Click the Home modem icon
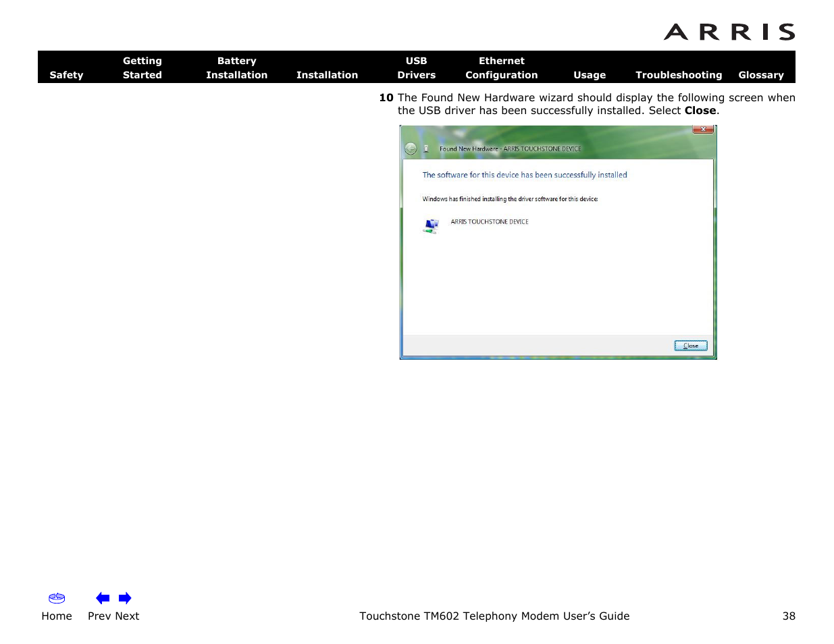Image resolution: width=834 pixels, height=644 pixels. click(57, 598)
